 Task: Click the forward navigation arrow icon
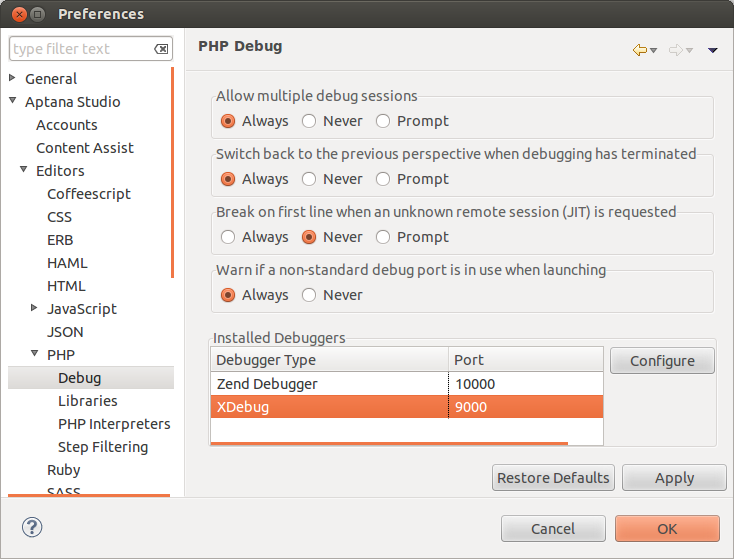coord(675,50)
